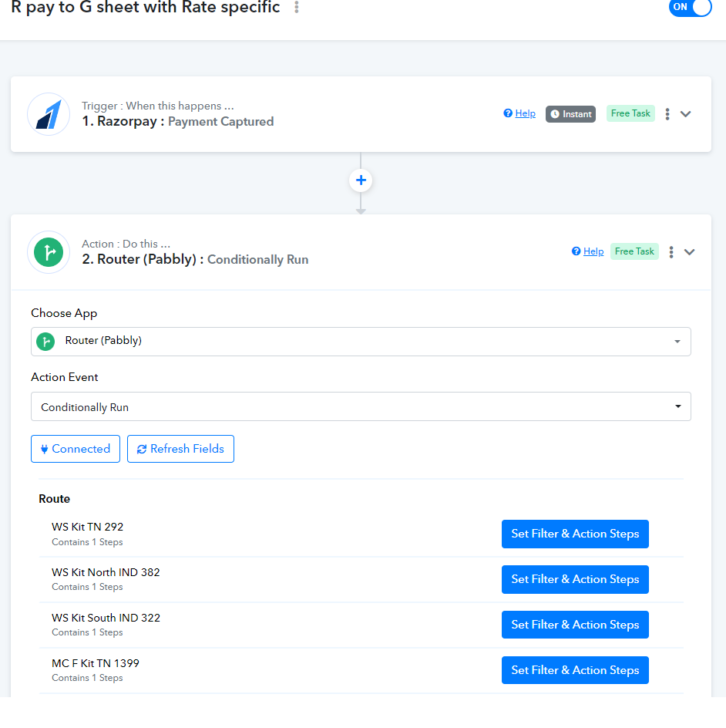Open the Choose App dropdown
The image size is (726, 728).
tap(361, 342)
